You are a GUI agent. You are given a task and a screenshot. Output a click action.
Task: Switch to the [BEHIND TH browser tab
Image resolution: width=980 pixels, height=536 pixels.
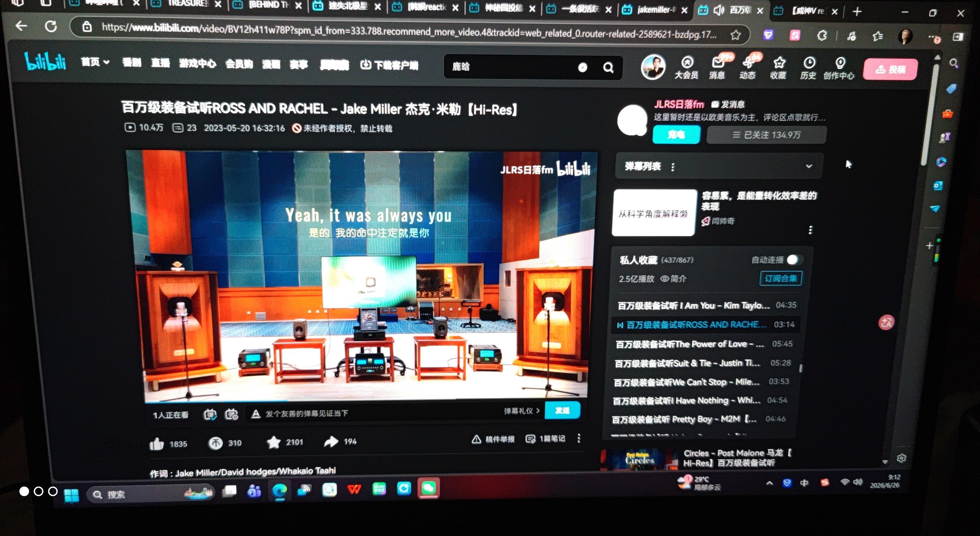tap(267, 5)
